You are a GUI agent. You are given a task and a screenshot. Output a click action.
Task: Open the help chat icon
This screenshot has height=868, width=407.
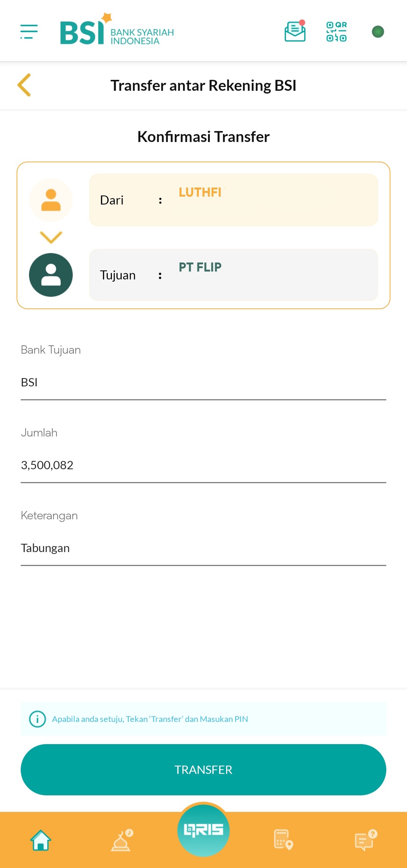(x=365, y=840)
